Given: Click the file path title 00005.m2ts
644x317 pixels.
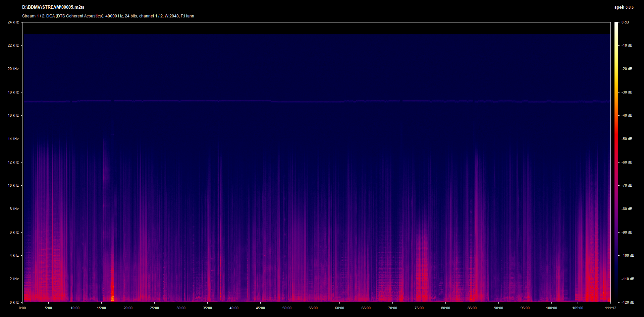Looking at the screenshot, I should click(53, 7).
